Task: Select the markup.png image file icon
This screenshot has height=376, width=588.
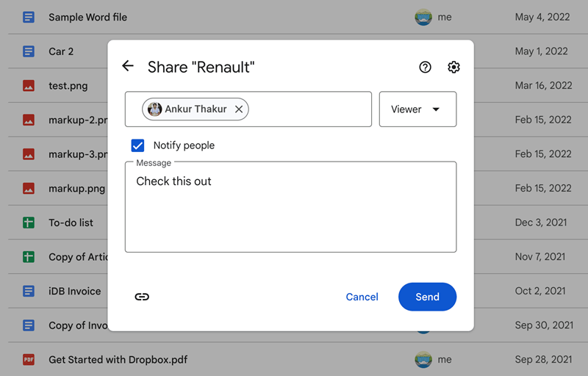Action: click(29, 189)
